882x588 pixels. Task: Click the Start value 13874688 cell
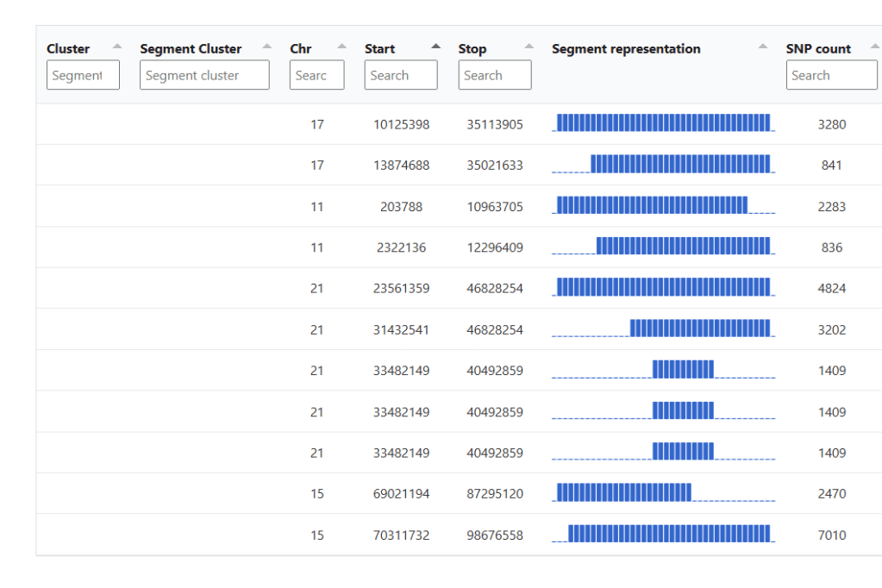click(x=401, y=166)
